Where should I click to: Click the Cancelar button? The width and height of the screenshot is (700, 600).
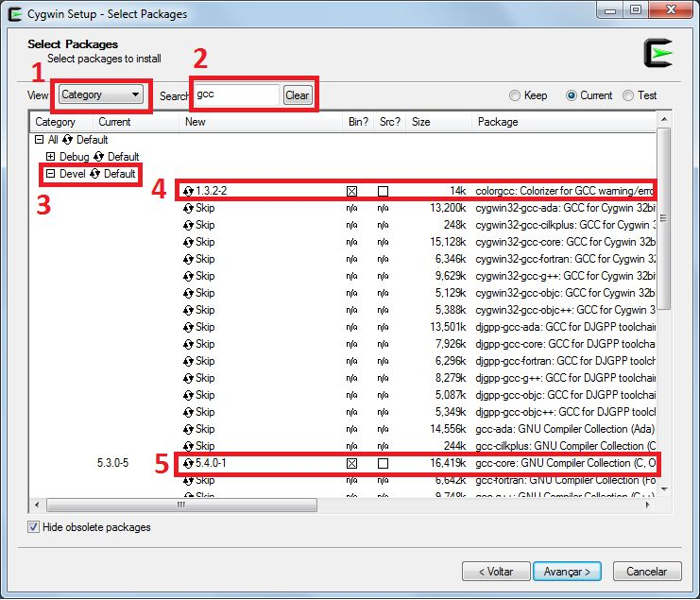coord(647,572)
